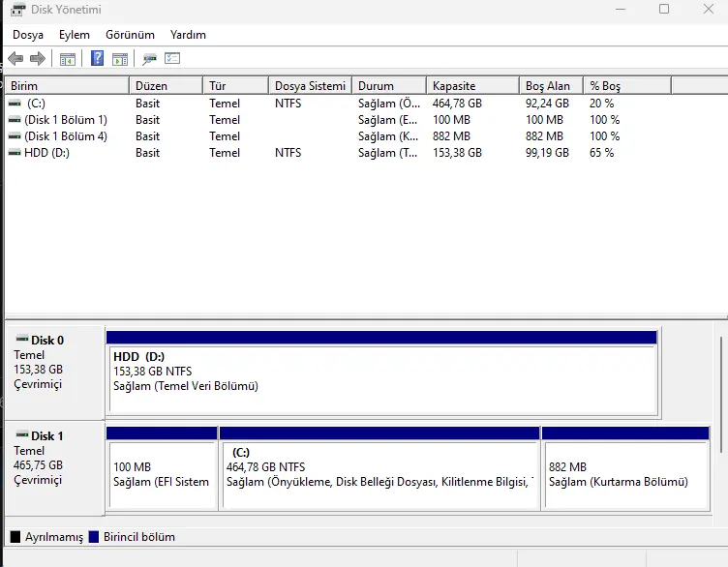Select the (C:) volume row name
This screenshot has width=728, height=567.
click(x=36, y=103)
